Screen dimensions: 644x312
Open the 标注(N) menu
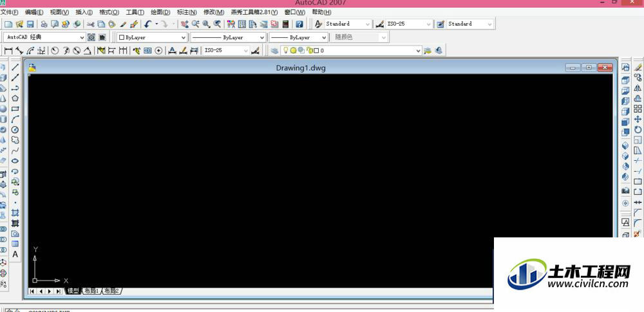[x=187, y=12]
